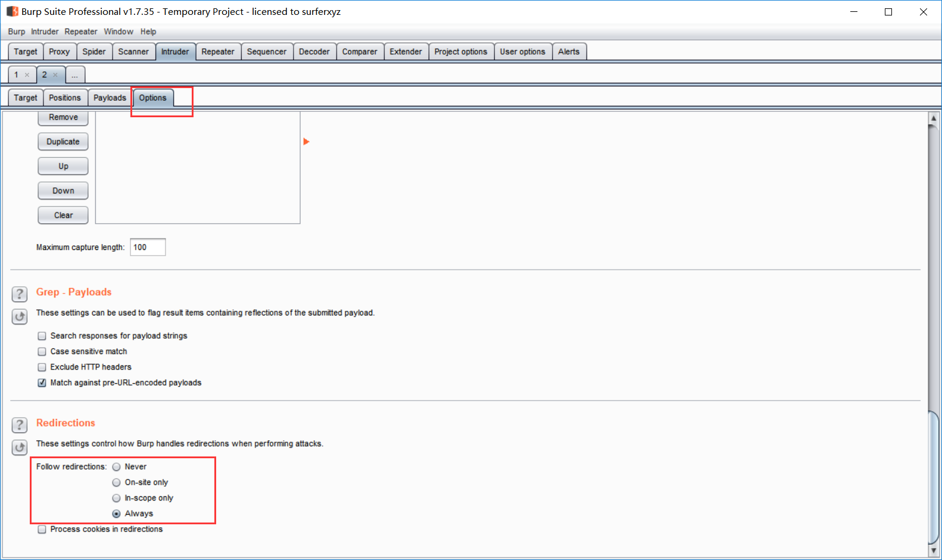The height and width of the screenshot is (560, 942).
Task: Open a new Intruder tab with the ellipsis
Action: point(75,75)
